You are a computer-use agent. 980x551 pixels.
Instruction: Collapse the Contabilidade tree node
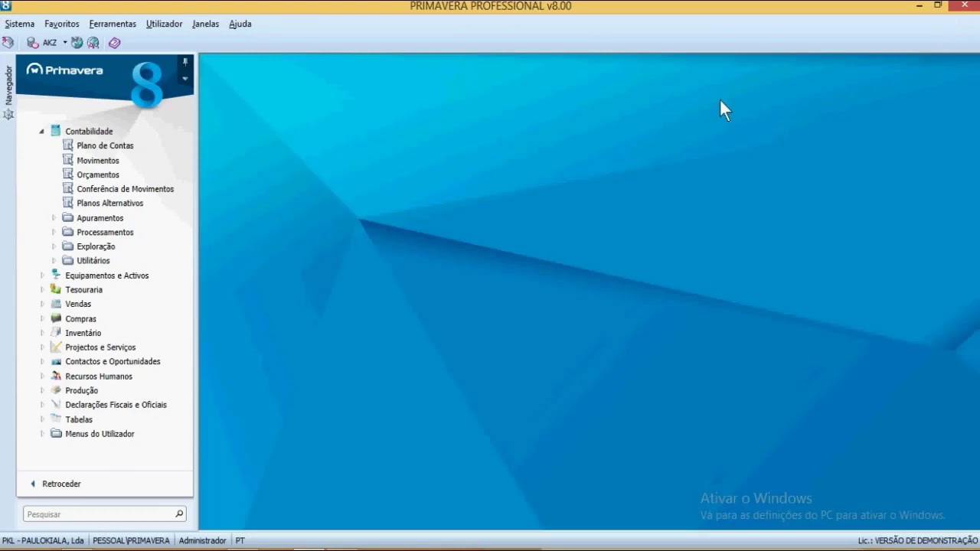point(42,132)
